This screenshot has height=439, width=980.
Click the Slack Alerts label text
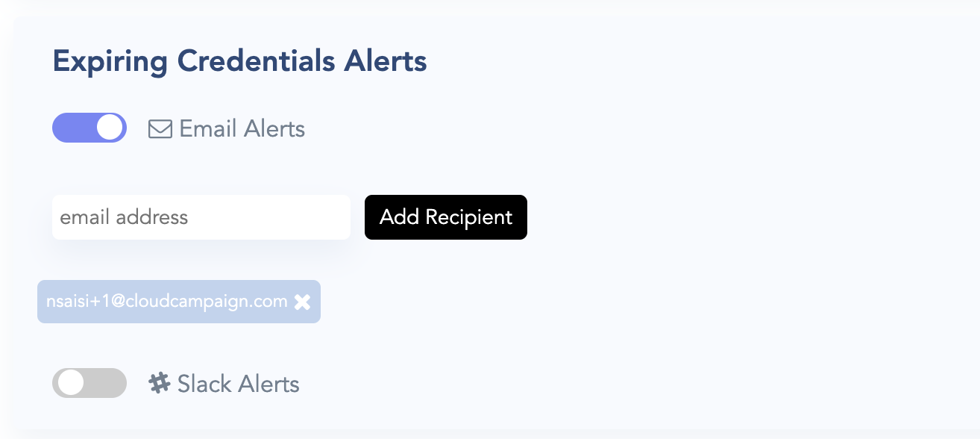pyautogui.click(x=238, y=384)
